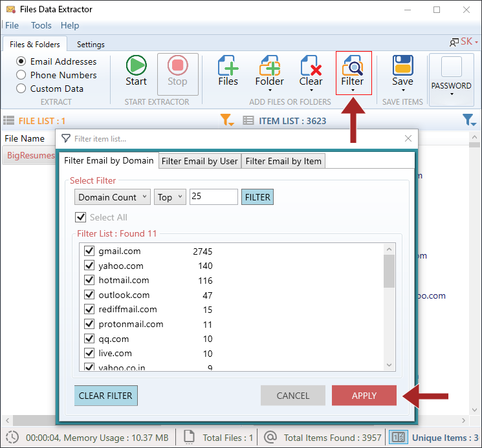Click the filter list scroll down arrow
The image size is (482, 448).
[x=389, y=365]
